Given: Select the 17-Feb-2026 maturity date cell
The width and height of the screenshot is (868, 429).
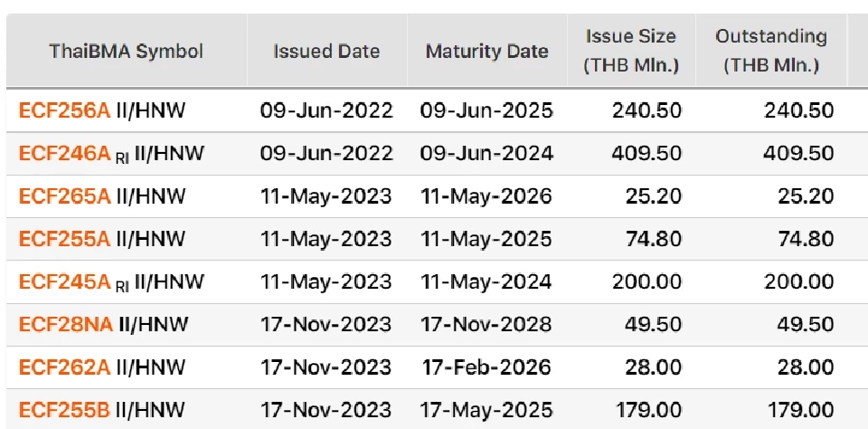Looking at the screenshot, I should point(486,367).
